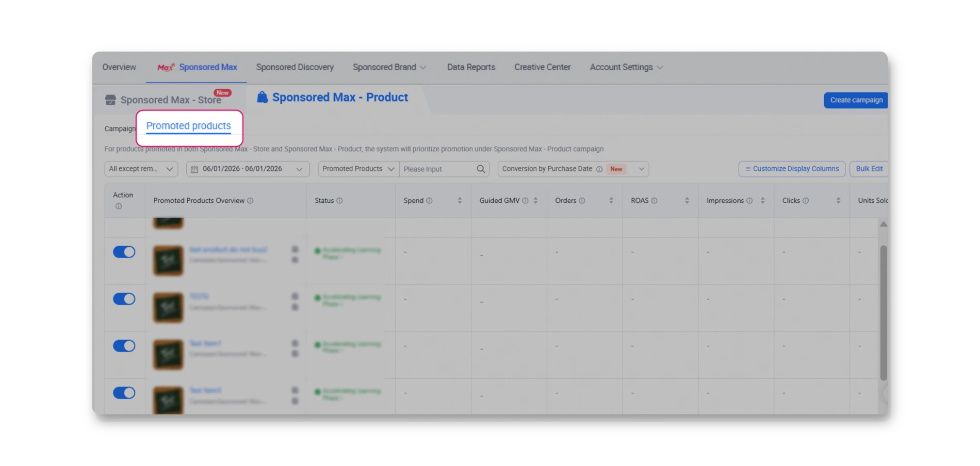Sort table by ROAS arrows
The height and width of the screenshot is (466, 980).
pyautogui.click(x=687, y=201)
